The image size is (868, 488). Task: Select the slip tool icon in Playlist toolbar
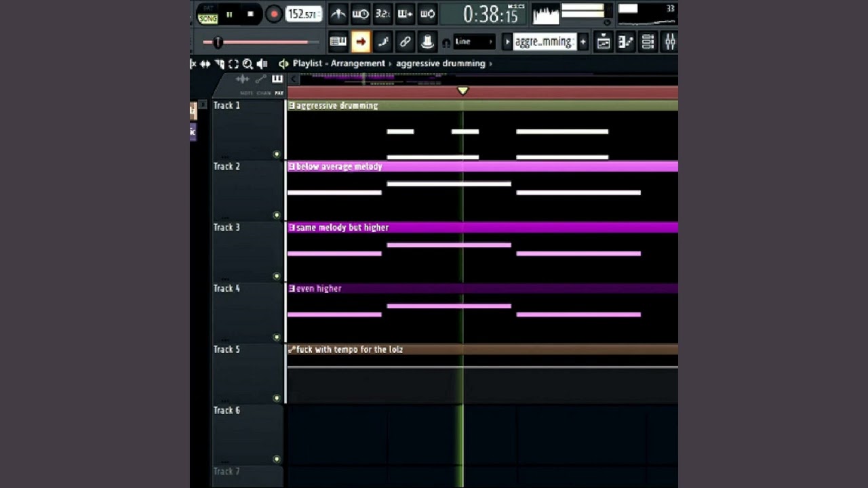point(205,64)
